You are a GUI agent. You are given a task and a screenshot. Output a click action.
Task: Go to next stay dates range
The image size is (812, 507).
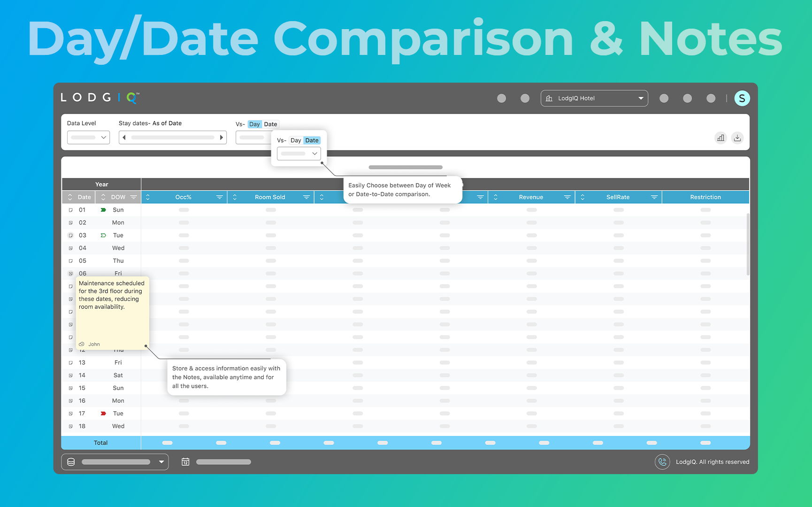[221, 138]
